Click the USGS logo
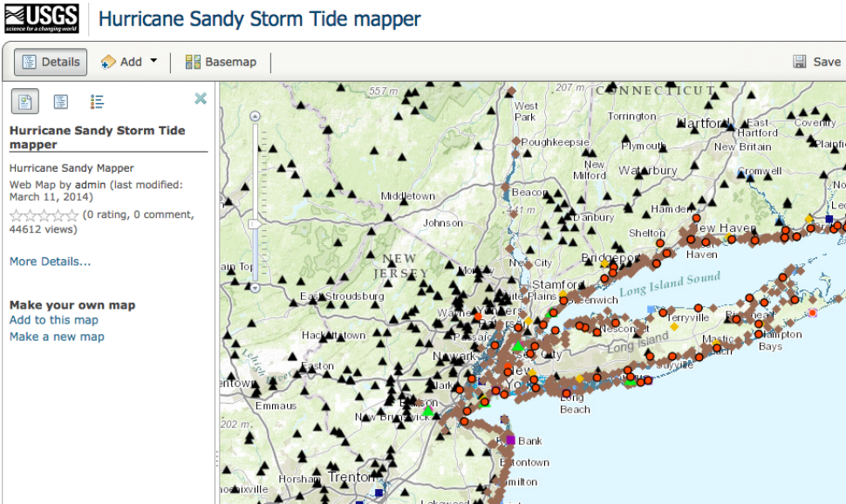 [x=41, y=17]
